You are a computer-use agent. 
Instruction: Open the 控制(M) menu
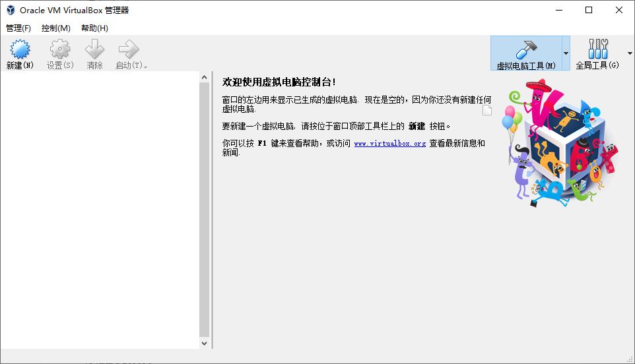click(56, 28)
